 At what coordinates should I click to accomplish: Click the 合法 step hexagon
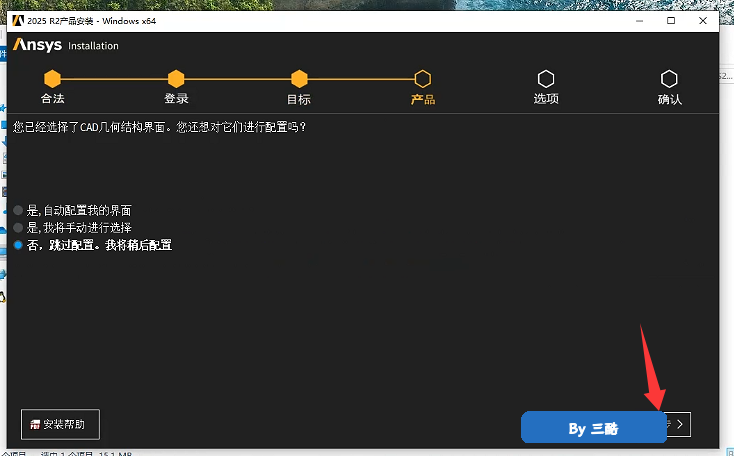[x=52, y=79]
